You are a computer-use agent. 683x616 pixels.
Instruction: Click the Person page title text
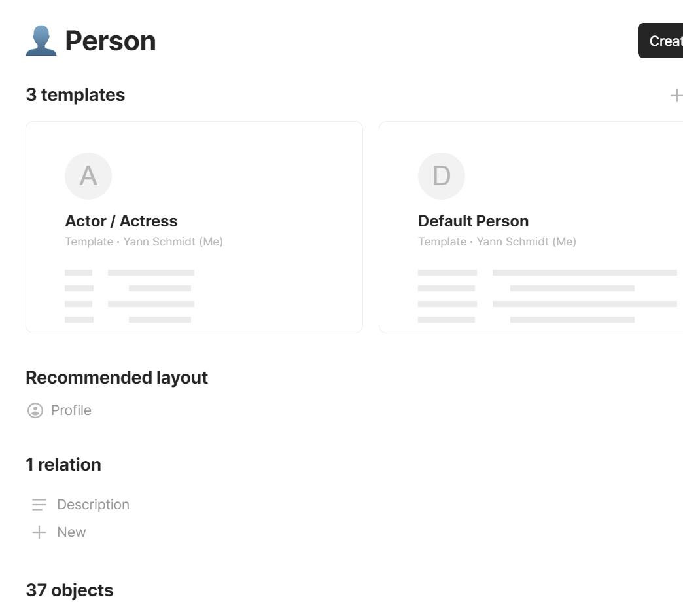coord(109,40)
